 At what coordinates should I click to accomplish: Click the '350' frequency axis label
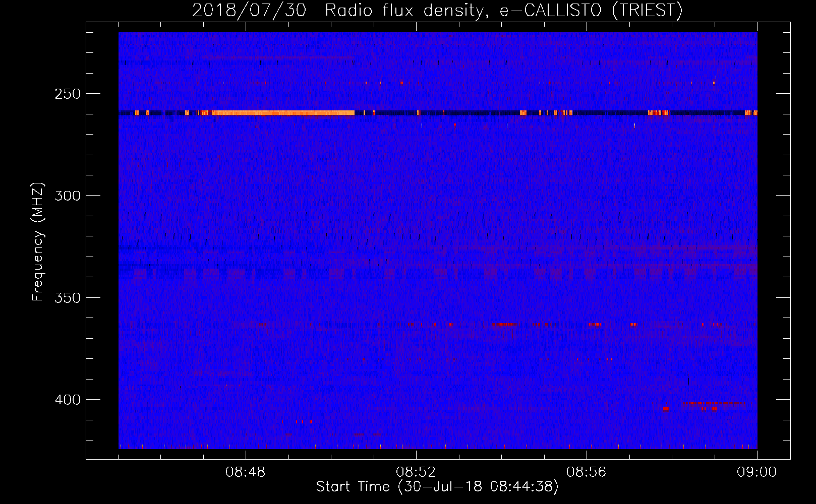click(x=68, y=298)
